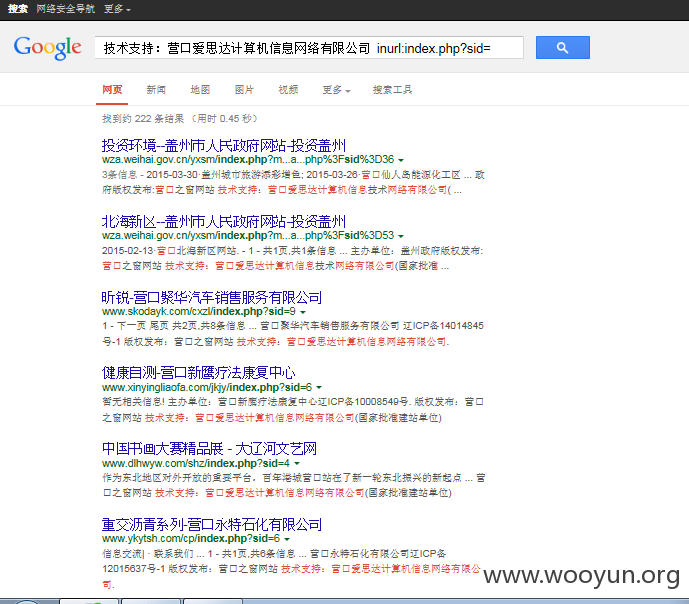The height and width of the screenshot is (604, 689).
Task: Focus the search query input field
Action: pos(309,47)
